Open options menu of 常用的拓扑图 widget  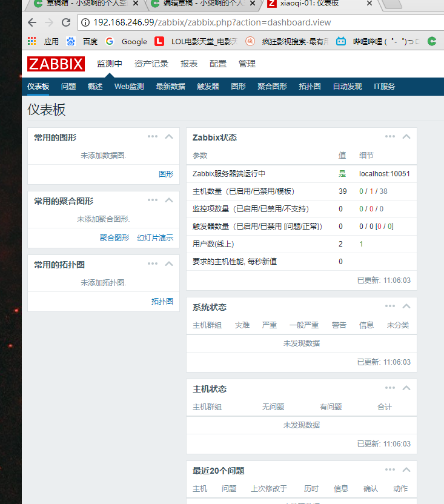(153, 264)
